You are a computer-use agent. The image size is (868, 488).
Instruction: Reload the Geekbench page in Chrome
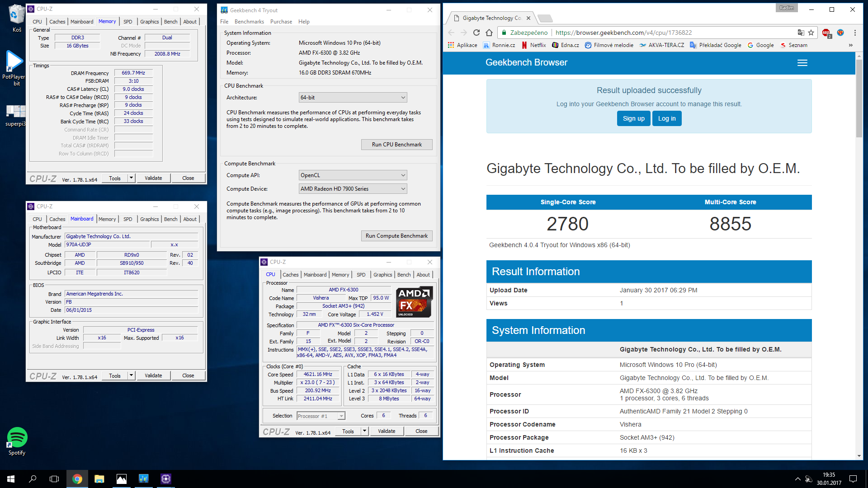pyautogui.click(x=476, y=33)
